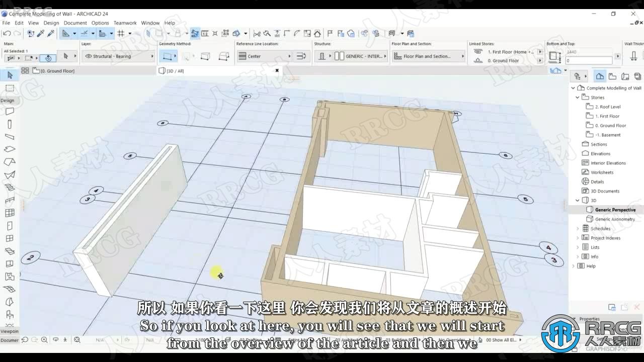
Task: Select the Arrow tool in the toolbox
Action: coord(10,75)
